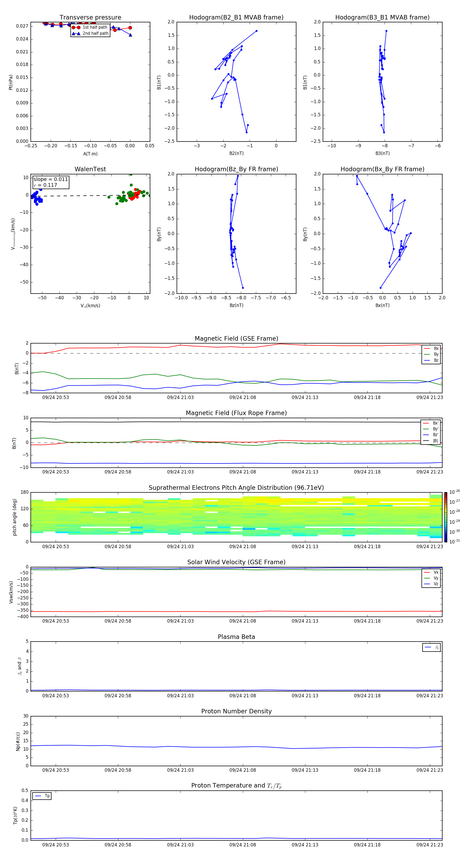Click the 'Hodogram(Bz_By FR frame)' title
The height and width of the screenshot is (868, 473).
pos(236,169)
